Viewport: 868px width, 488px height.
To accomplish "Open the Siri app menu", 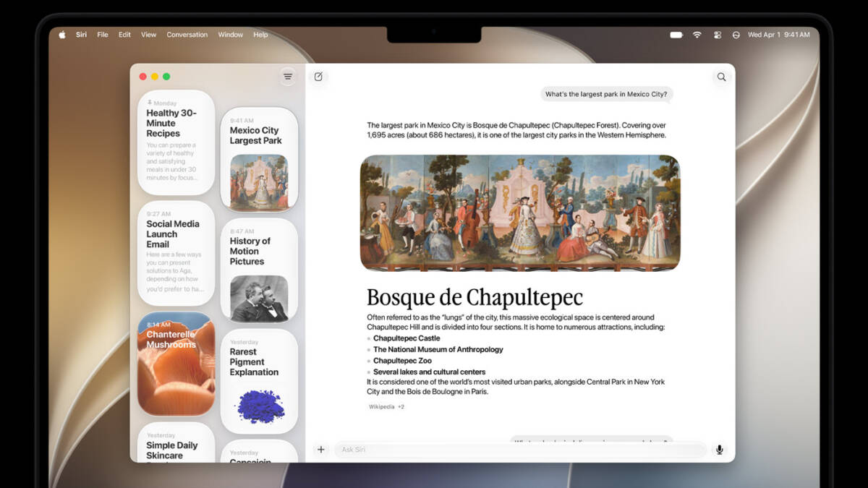I will tap(81, 35).
